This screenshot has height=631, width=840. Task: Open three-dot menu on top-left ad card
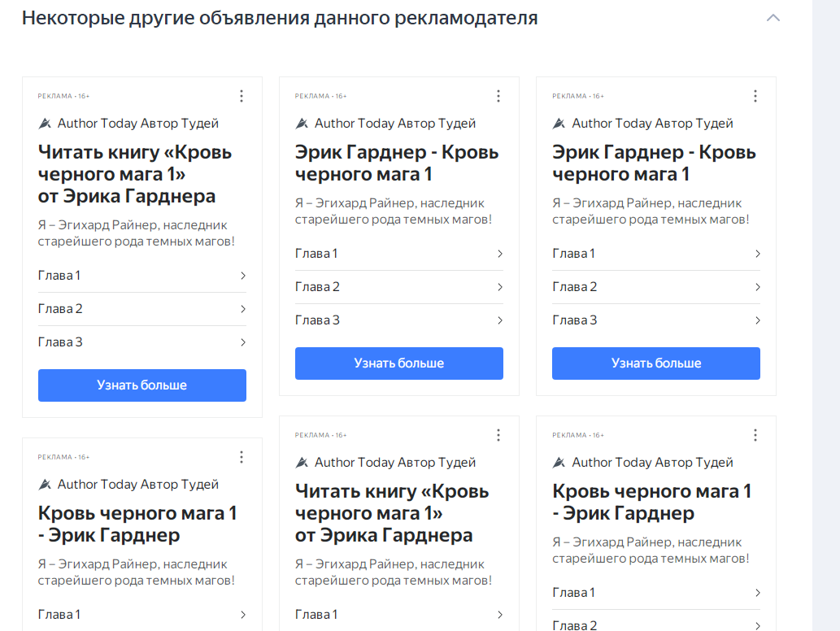[242, 96]
